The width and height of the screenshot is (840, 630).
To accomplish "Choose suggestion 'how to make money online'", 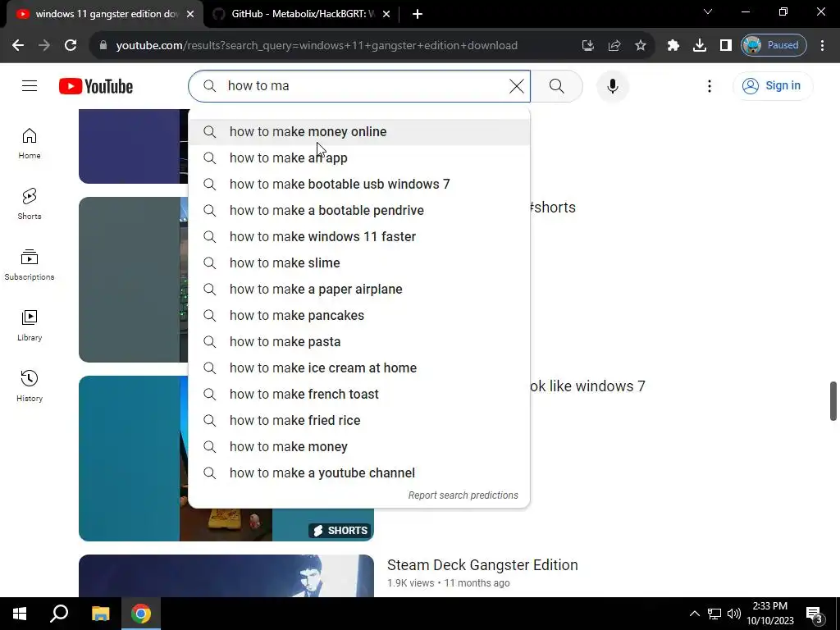I will 359,132.
